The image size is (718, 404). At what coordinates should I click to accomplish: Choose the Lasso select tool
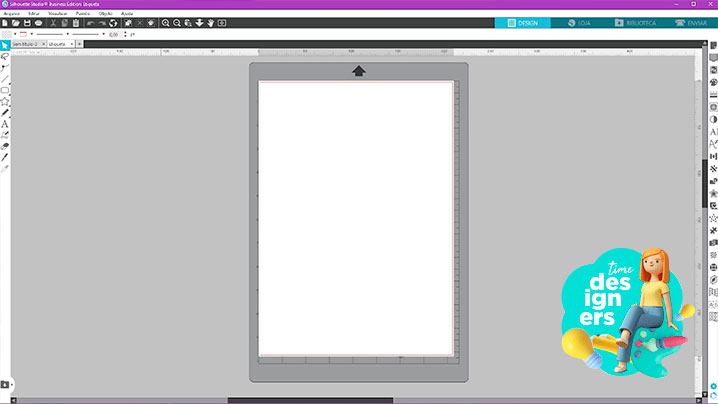(x=5, y=57)
